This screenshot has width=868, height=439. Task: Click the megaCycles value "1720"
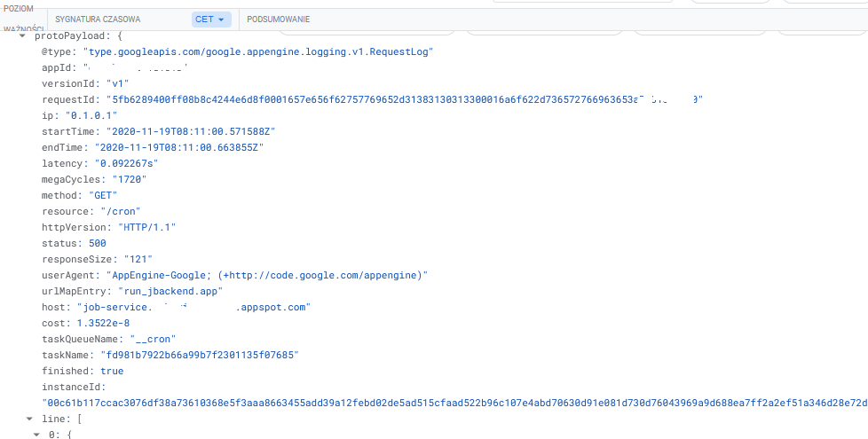pyautogui.click(x=130, y=180)
